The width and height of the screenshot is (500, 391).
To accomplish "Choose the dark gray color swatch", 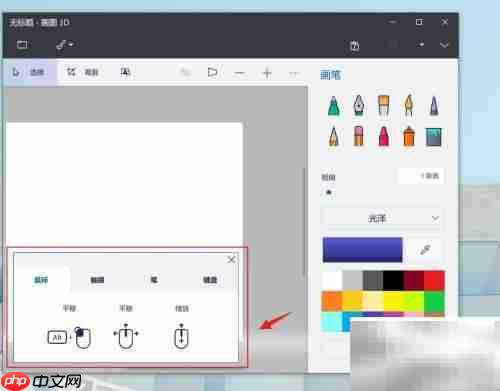I will click(x=373, y=281).
